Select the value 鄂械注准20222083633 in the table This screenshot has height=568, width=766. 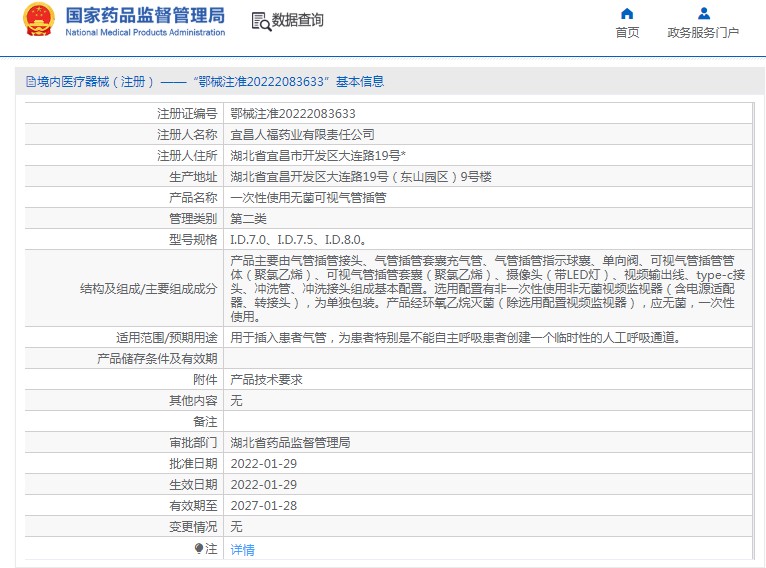(293, 113)
